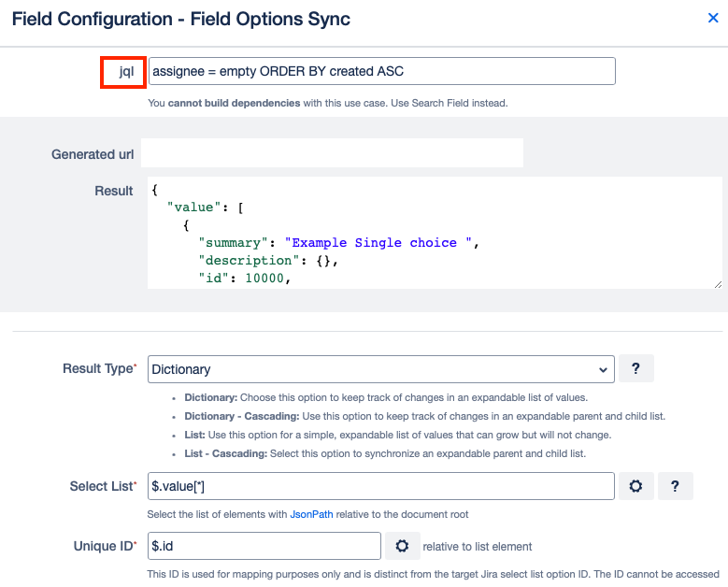The width and height of the screenshot is (728, 587).
Task: Click the Select List JsonPath input
Action: click(380, 486)
